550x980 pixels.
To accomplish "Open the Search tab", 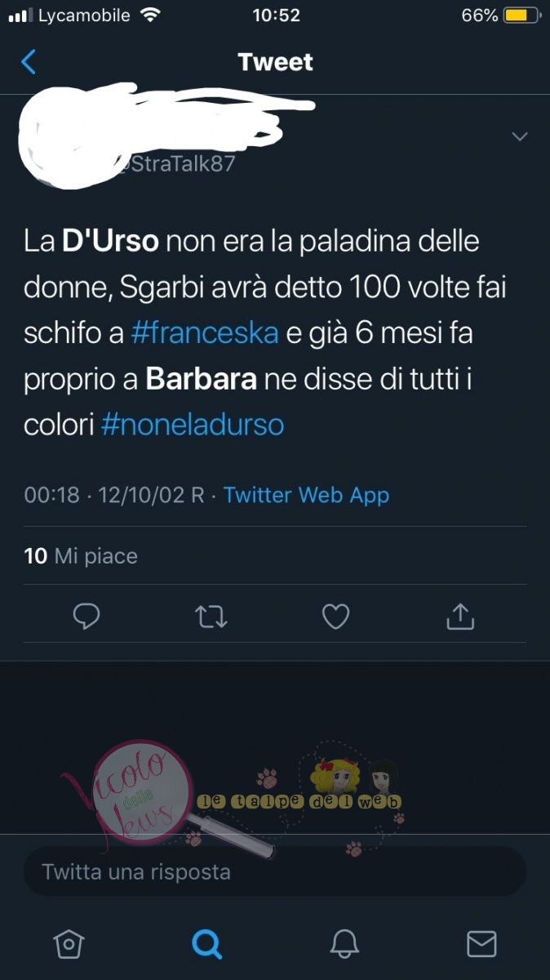I will click(206, 944).
